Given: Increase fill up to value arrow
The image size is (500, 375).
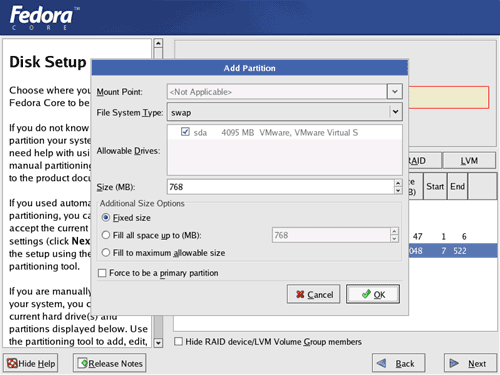Looking at the screenshot, I should coord(394,231).
